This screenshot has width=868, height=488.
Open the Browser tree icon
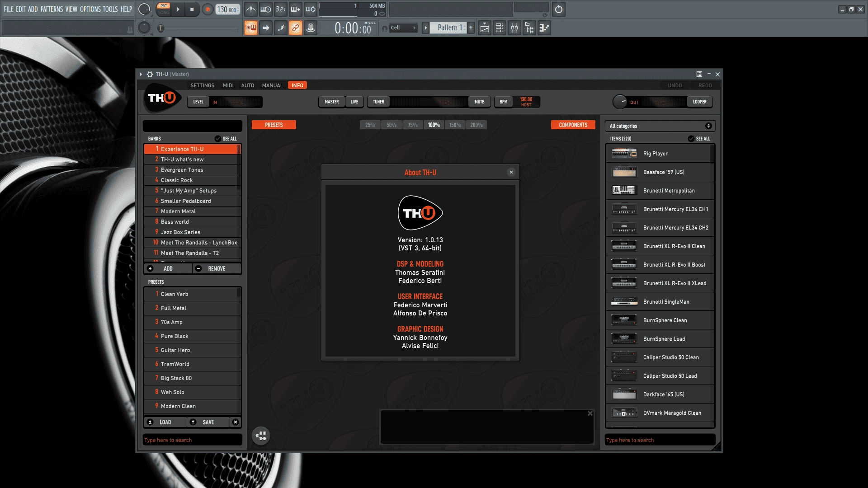tap(529, 28)
